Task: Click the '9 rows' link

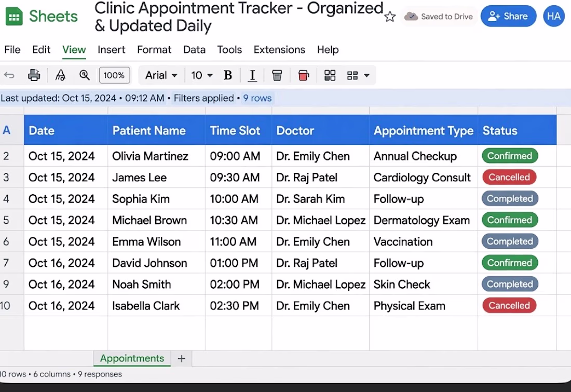Action: pyautogui.click(x=257, y=98)
